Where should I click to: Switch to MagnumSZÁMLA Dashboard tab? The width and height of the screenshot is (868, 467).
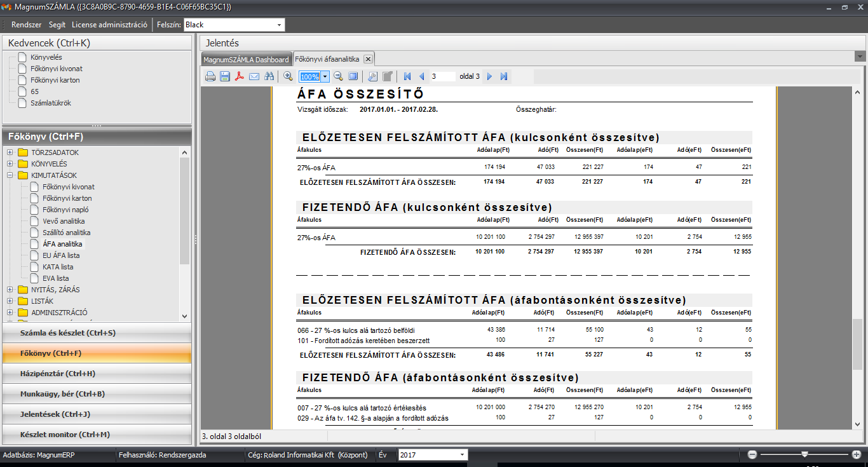click(x=245, y=59)
